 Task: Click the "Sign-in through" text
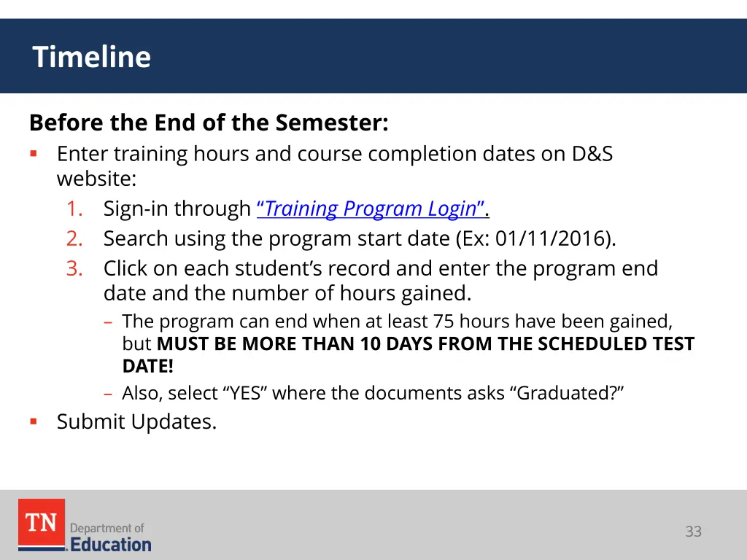(177, 209)
